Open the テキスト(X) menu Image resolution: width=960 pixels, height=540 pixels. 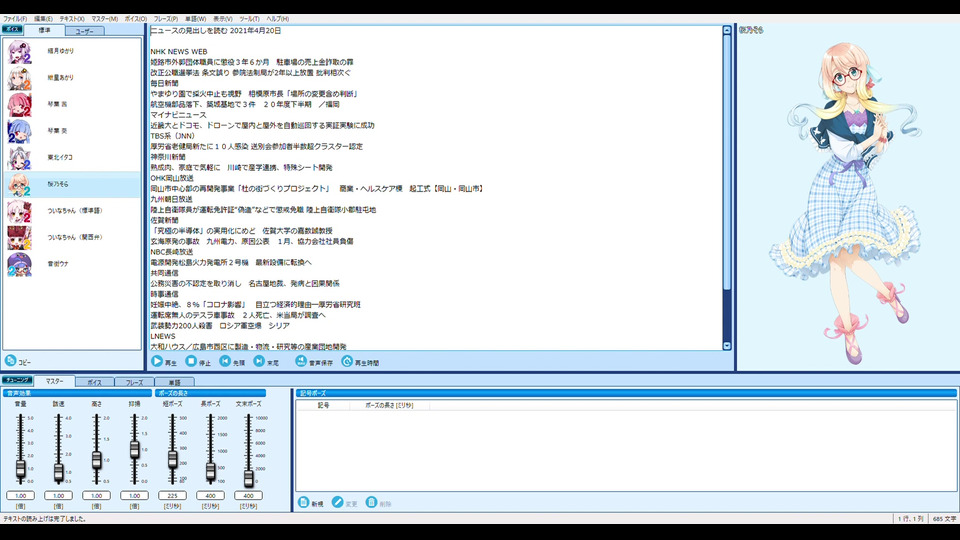72,19
